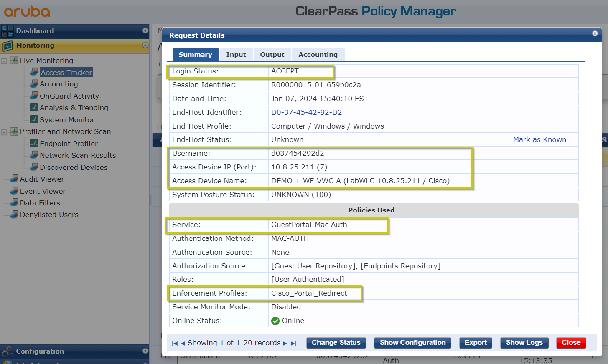Click the Audit Viewer icon
Viewport: 608px width, 364px height.
point(14,179)
